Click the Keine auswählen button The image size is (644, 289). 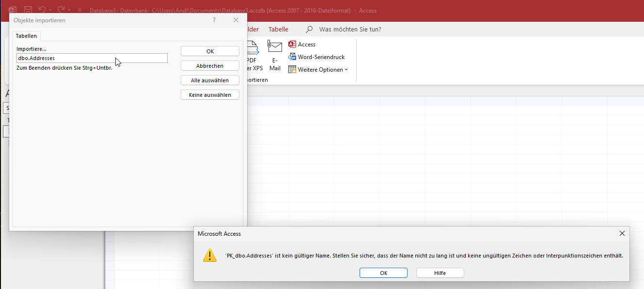(210, 95)
